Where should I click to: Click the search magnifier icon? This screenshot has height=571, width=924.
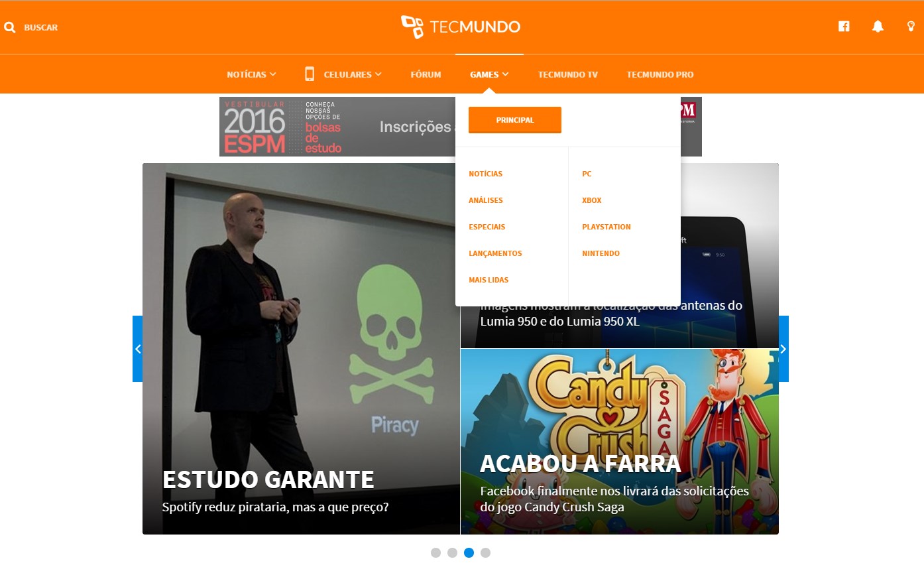click(9, 27)
